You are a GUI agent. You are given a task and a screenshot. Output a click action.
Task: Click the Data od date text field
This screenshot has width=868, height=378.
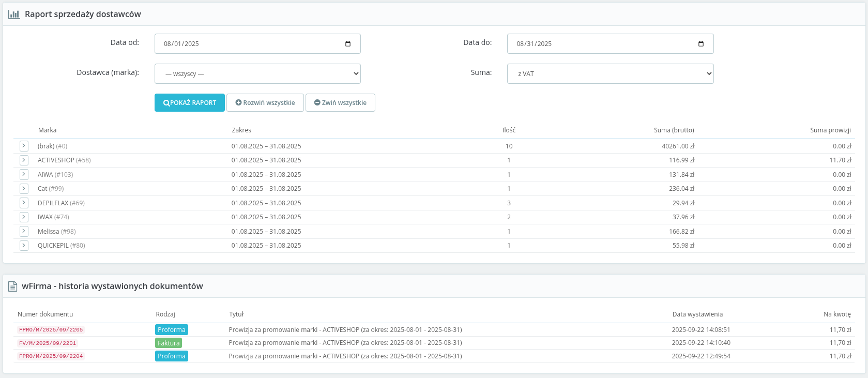(248, 44)
